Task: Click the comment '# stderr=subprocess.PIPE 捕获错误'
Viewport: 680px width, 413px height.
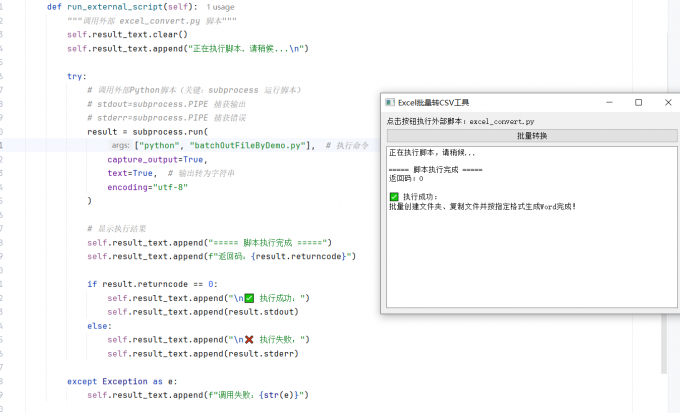Action: [167, 118]
